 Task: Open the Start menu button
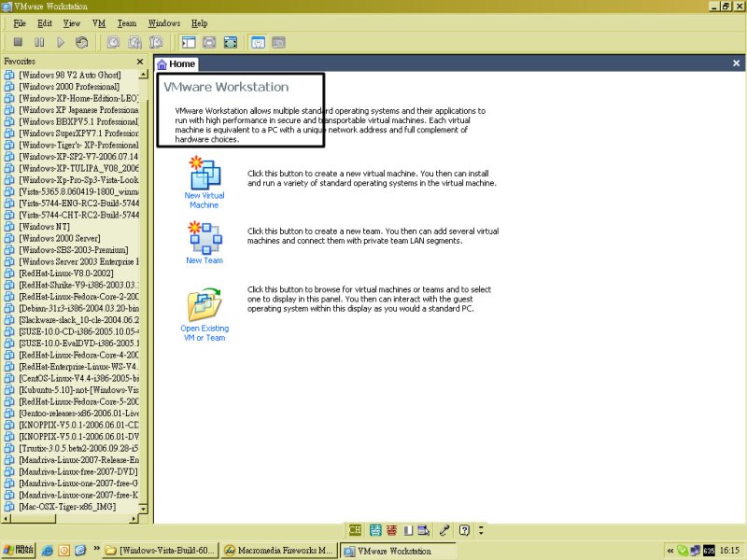coord(19,550)
